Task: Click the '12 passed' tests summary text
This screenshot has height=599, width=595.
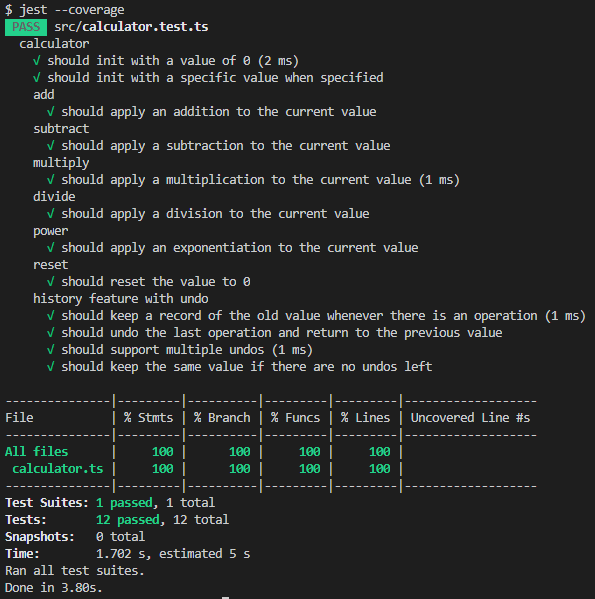Action: pyautogui.click(x=128, y=520)
